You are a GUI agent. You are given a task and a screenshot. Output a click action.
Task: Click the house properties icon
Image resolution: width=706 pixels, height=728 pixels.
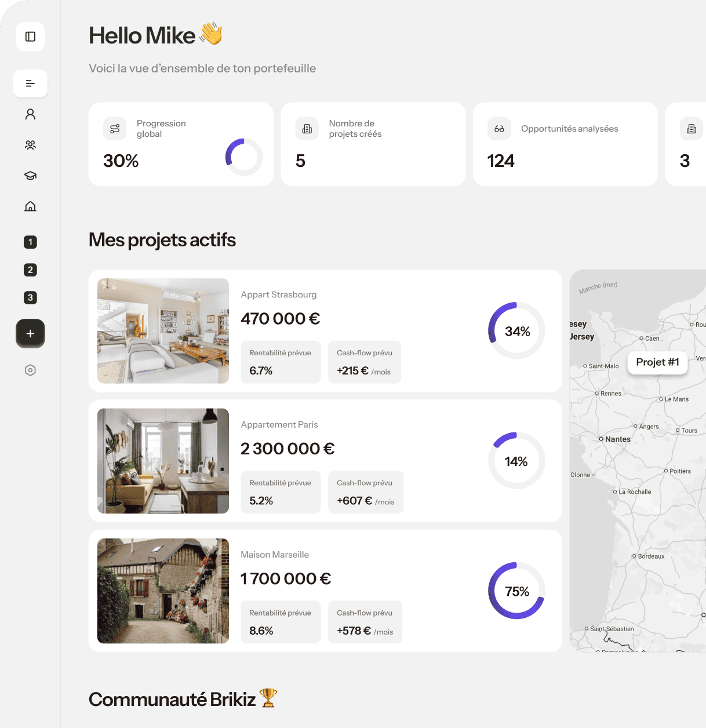click(x=30, y=206)
